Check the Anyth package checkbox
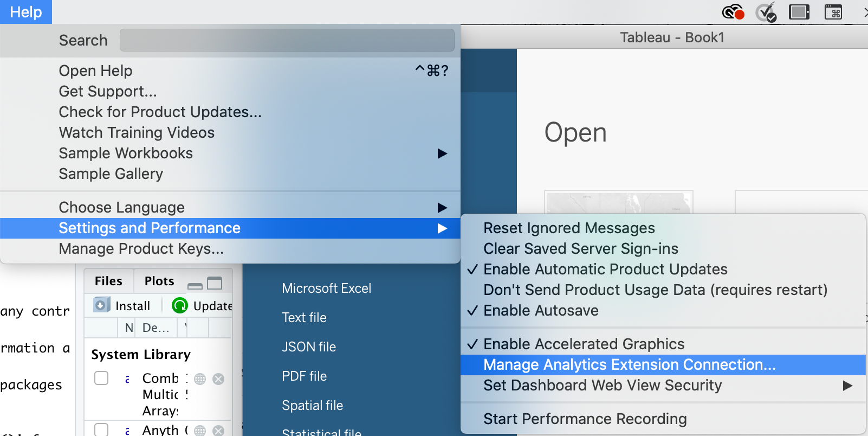868x436 pixels. (x=101, y=429)
